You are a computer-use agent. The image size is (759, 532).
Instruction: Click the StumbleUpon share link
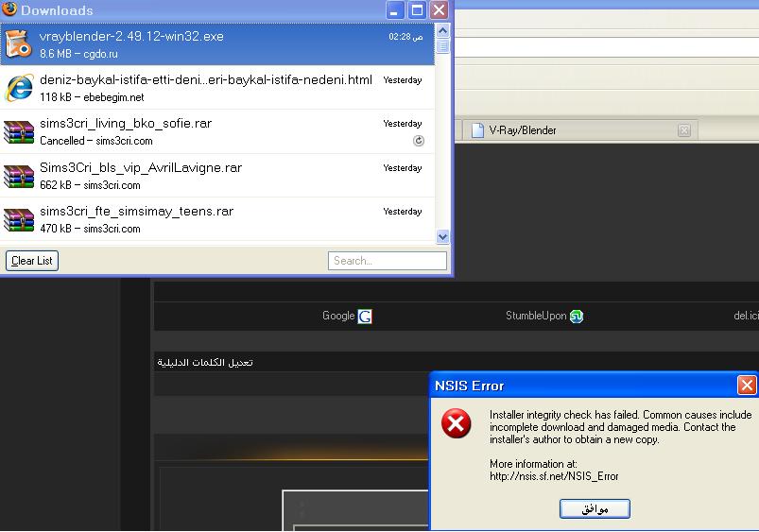(536, 316)
